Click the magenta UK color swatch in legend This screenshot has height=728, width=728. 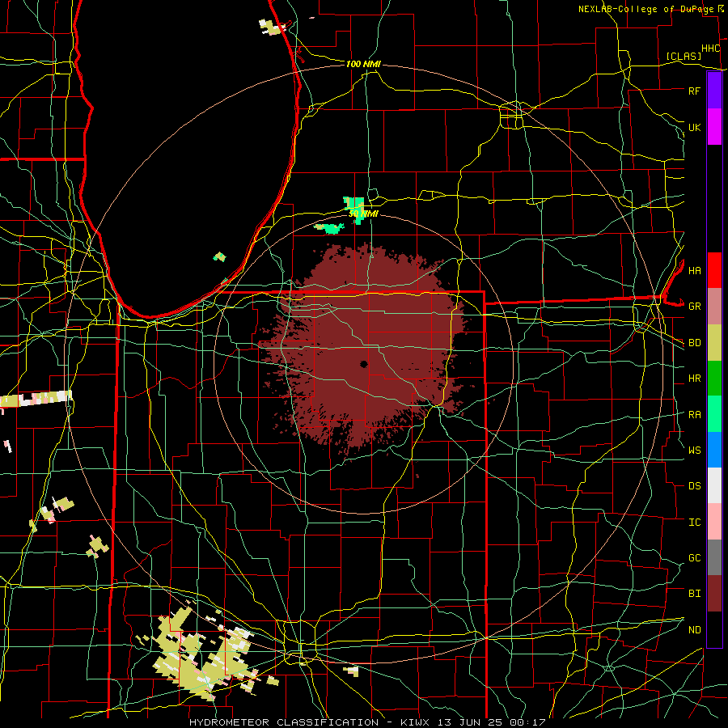point(714,127)
